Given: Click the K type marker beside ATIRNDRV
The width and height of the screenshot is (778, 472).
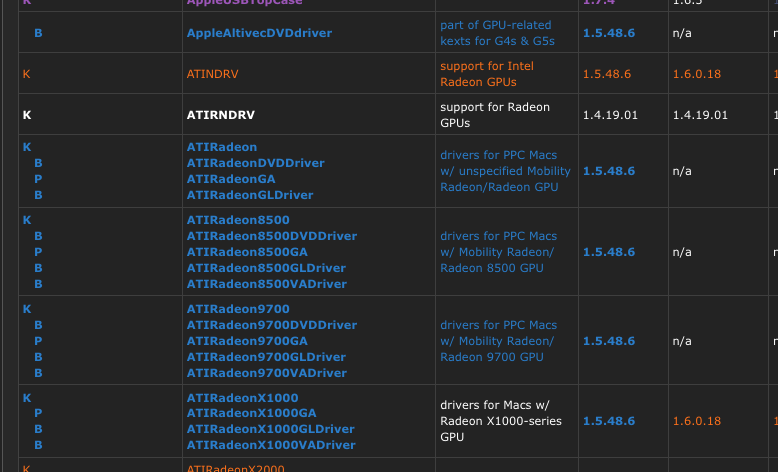Looking at the screenshot, I should [27, 115].
